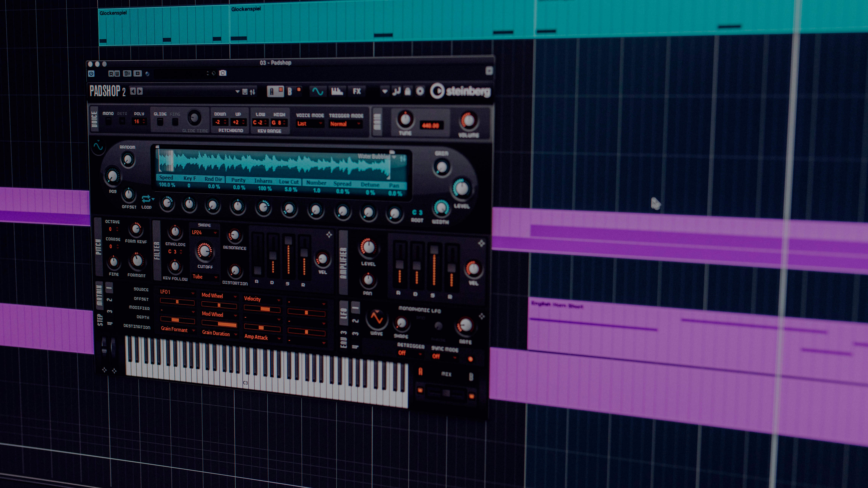Open the Velocity source dropdown
Image resolution: width=868 pixels, height=488 pixels.
262,299
